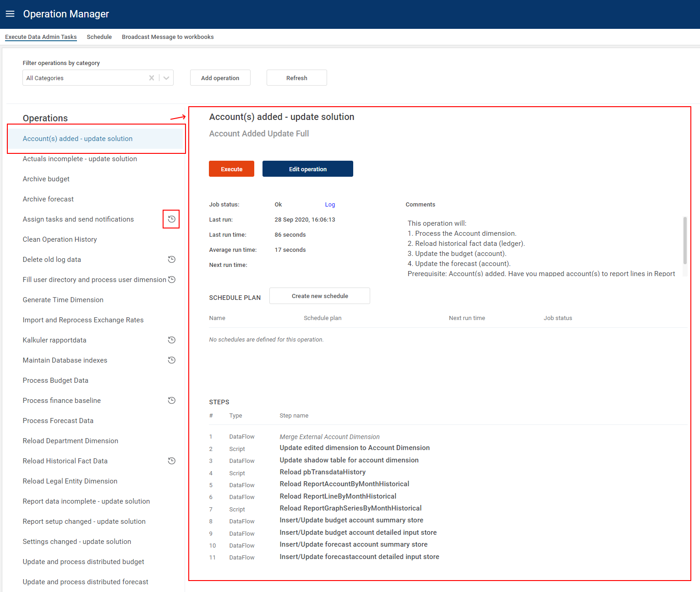This screenshot has height=592, width=700.
Task: Click schedule icon beside Maintain Database indexes
Action: [171, 360]
